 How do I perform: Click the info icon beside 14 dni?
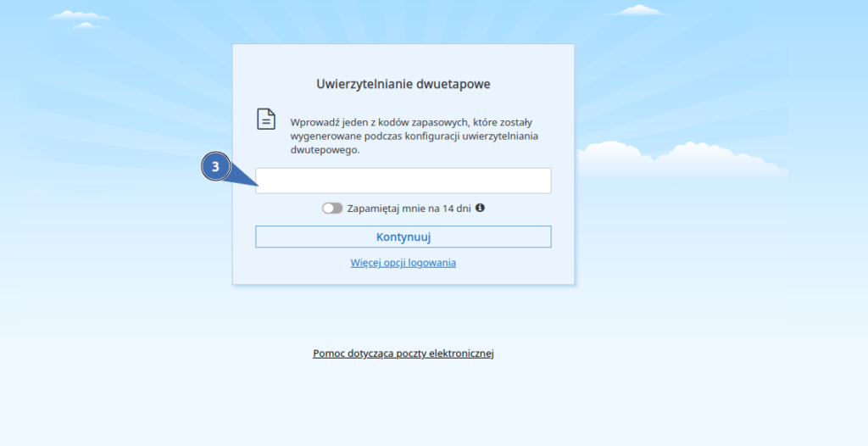click(x=480, y=208)
